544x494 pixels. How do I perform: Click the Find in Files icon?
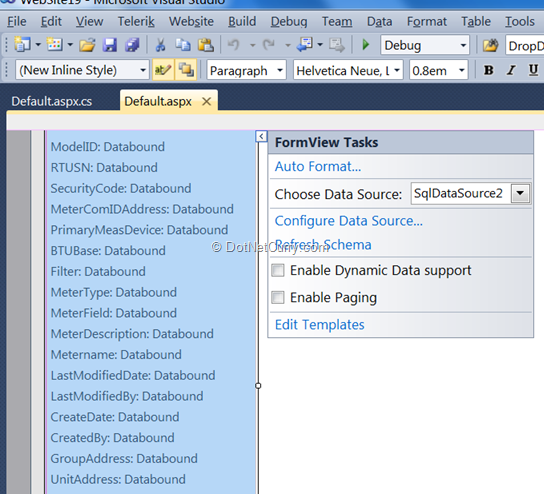(x=490, y=45)
